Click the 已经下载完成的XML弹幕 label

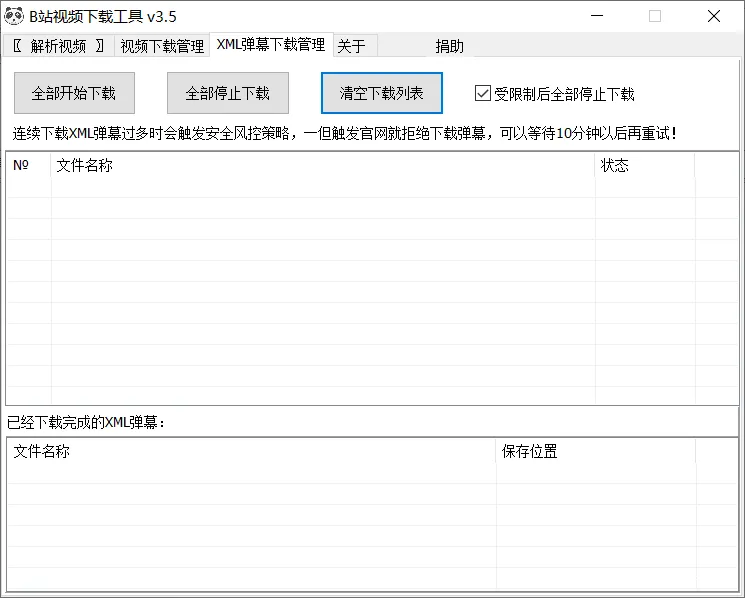(86, 422)
